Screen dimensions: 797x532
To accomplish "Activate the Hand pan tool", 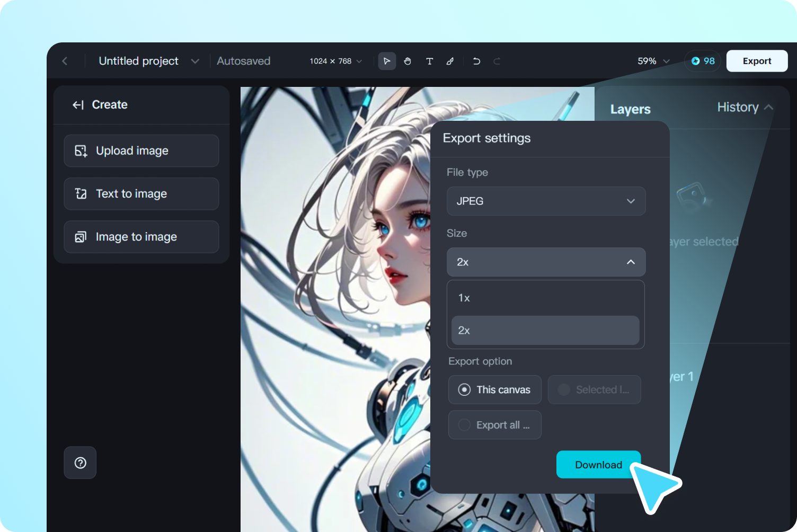I will coord(408,61).
